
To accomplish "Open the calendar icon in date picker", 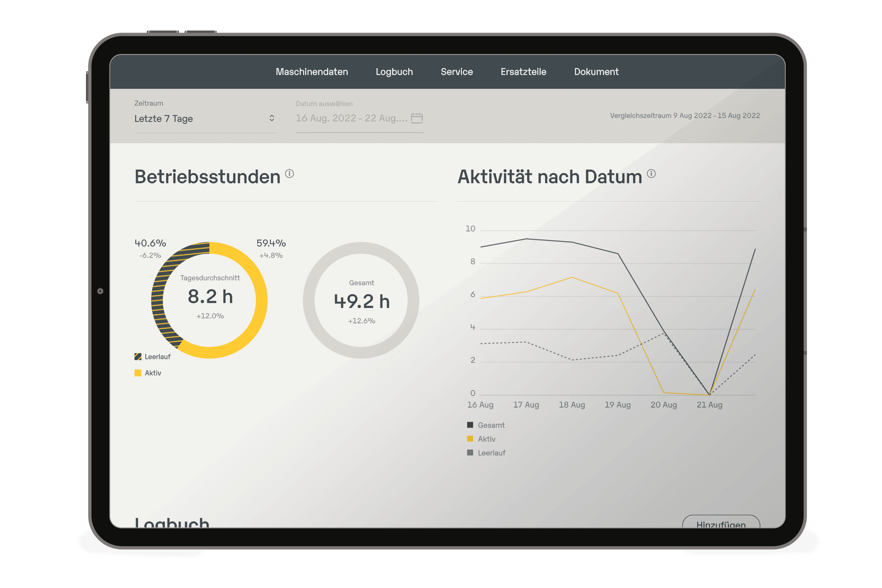I will coord(416,118).
